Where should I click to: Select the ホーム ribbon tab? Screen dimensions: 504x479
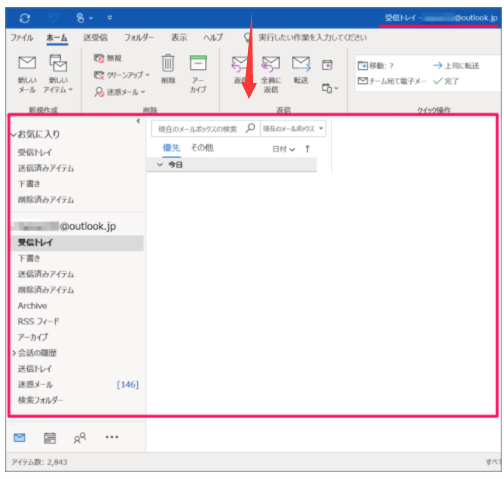[x=57, y=38]
